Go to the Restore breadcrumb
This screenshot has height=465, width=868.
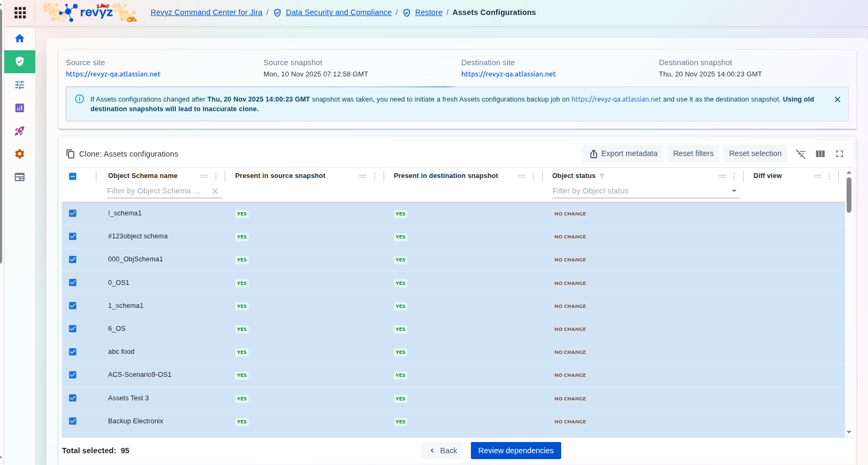pos(429,12)
